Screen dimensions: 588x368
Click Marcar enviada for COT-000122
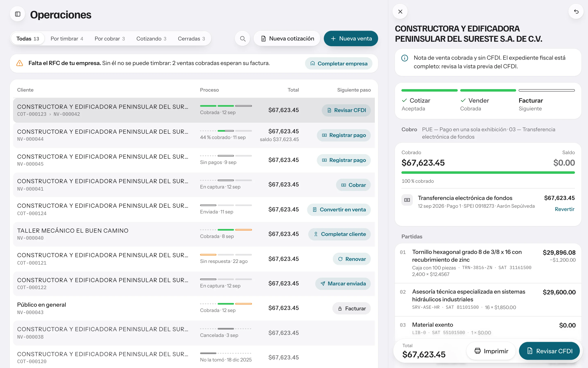(343, 284)
